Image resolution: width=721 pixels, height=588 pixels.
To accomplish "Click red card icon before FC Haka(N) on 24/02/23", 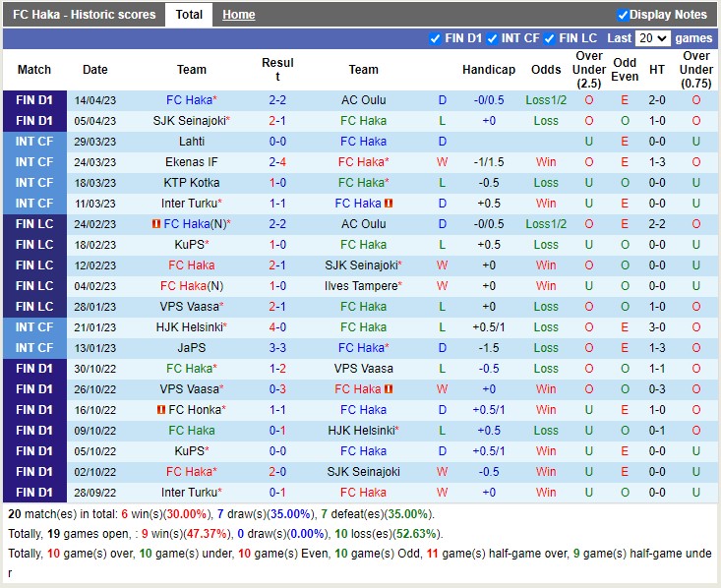I will coord(156,224).
